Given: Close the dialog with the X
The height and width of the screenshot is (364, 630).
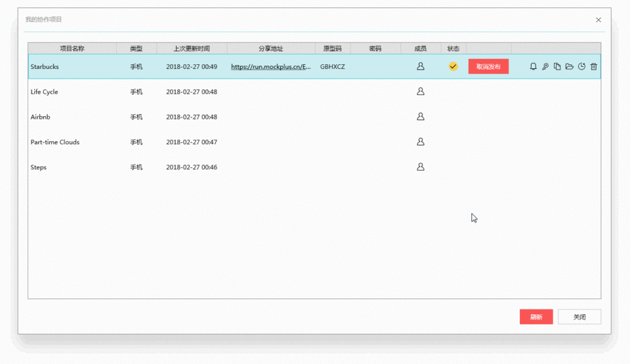Looking at the screenshot, I should (x=598, y=20).
